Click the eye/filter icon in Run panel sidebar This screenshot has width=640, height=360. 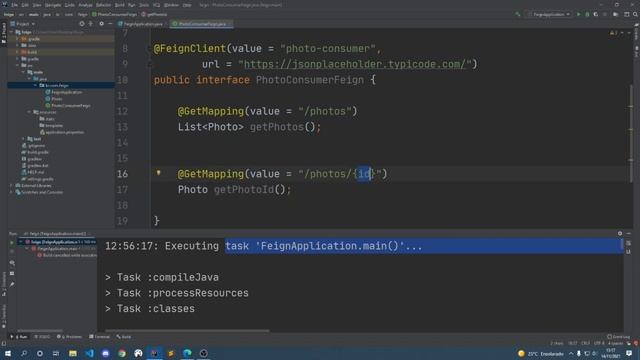(12, 263)
